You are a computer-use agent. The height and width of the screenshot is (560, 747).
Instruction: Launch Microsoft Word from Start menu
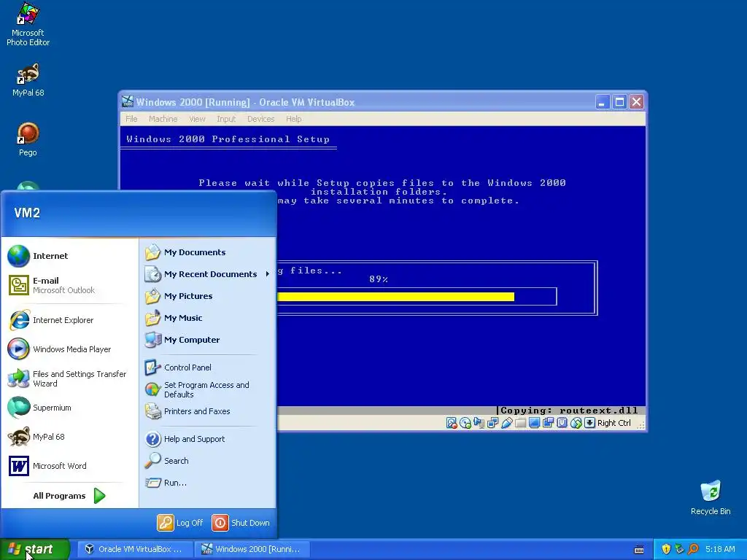coord(70,466)
